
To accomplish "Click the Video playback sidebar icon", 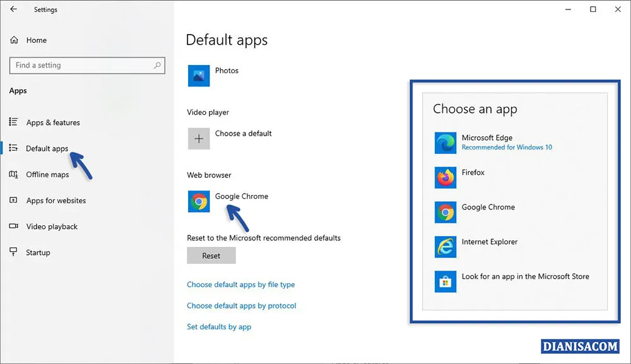I will (13, 226).
